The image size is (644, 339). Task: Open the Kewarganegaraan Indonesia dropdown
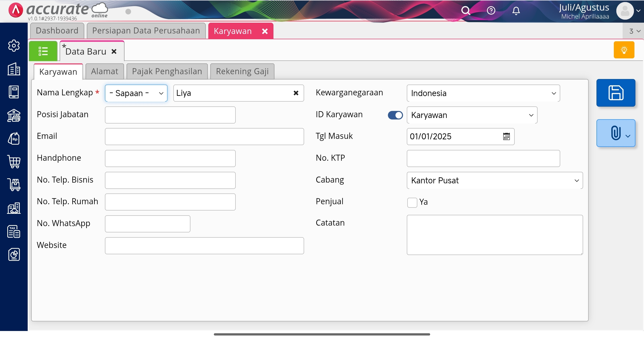tap(483, 93)
